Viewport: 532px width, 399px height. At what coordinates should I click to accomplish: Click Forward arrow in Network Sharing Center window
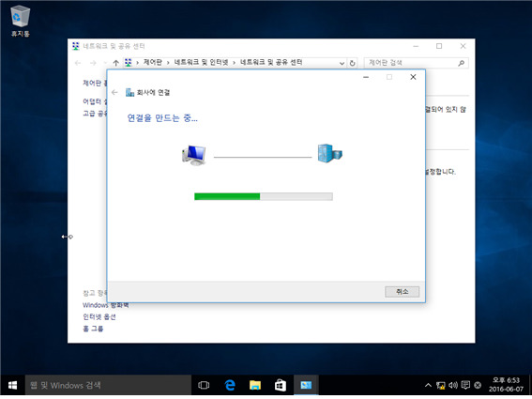tap(93, 63)
